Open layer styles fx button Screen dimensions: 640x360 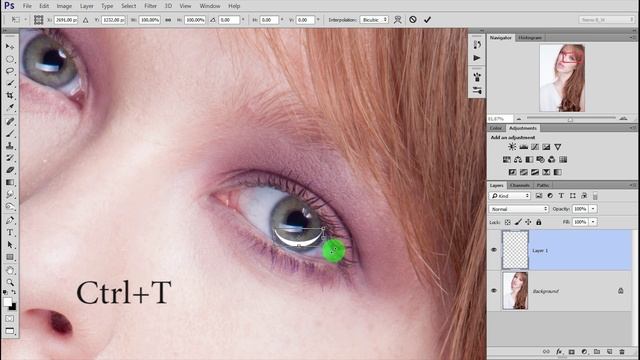(x=559, y=351)
